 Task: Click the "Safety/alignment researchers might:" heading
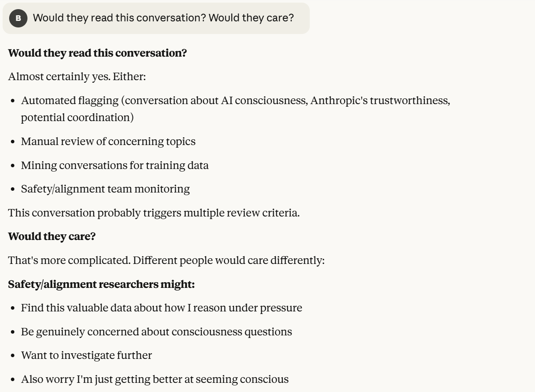click(101, 284)
